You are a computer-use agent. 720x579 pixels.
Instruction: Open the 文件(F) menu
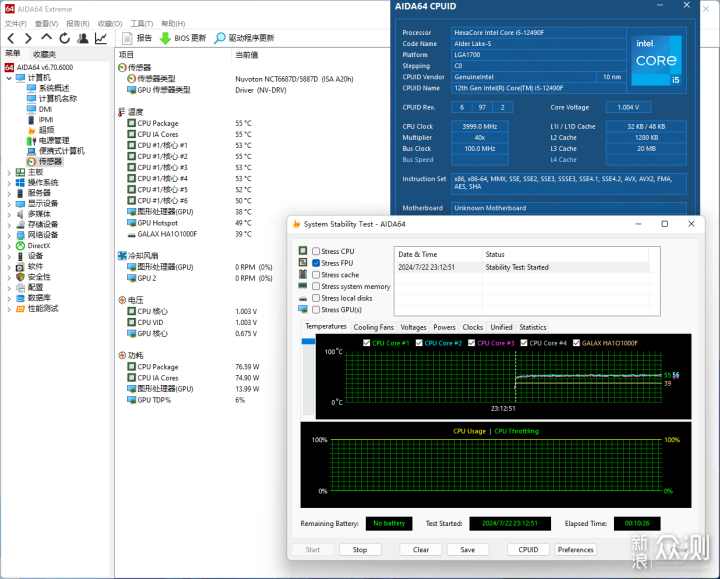[x=16, y=23]
